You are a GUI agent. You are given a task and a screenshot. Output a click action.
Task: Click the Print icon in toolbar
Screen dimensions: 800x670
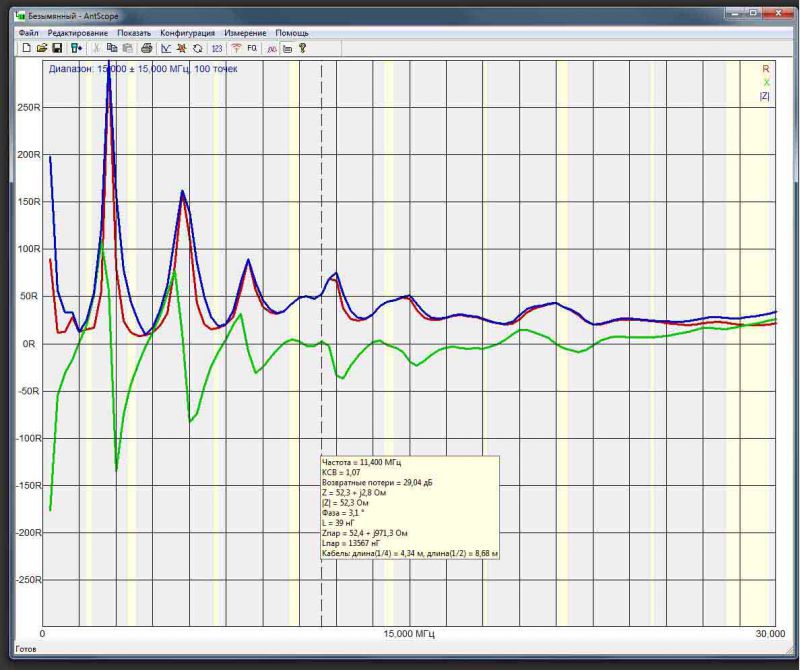pyautogui.click(x=146, y=48)
